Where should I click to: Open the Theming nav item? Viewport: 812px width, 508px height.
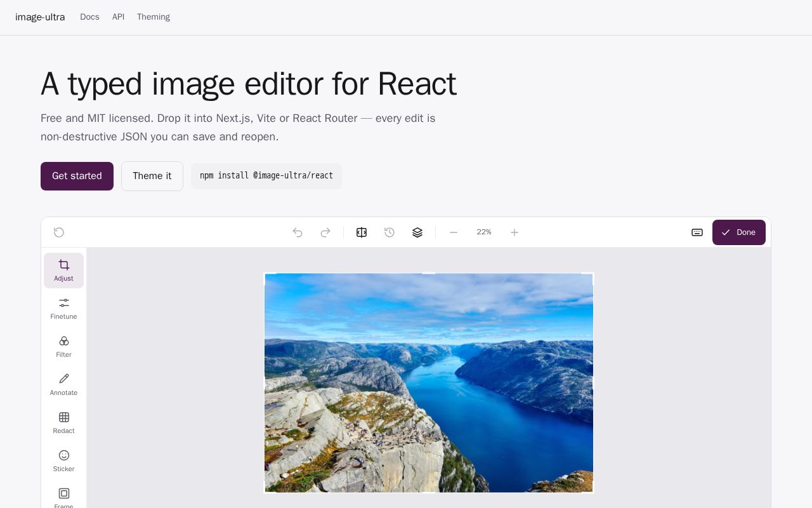click(154, 17)
